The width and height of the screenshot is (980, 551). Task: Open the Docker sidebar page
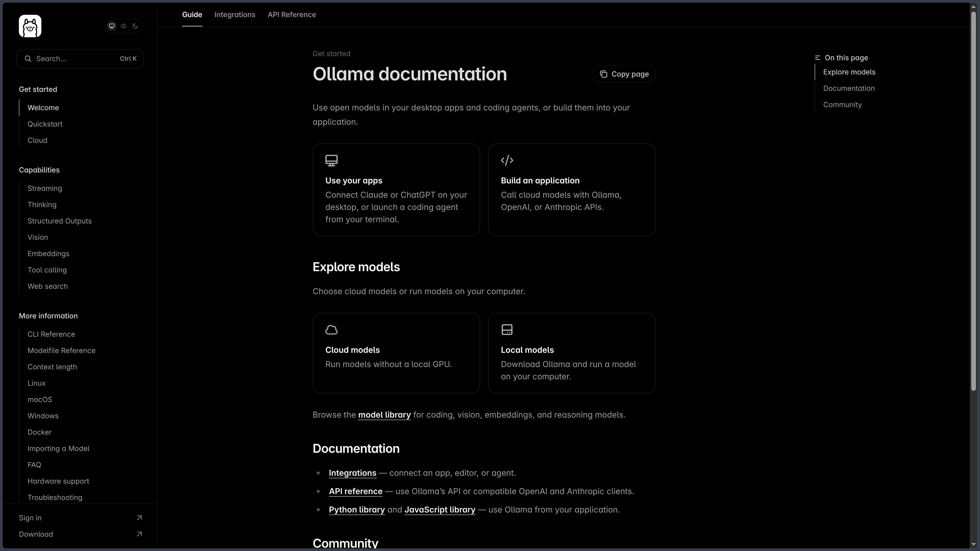click(40, 432)
